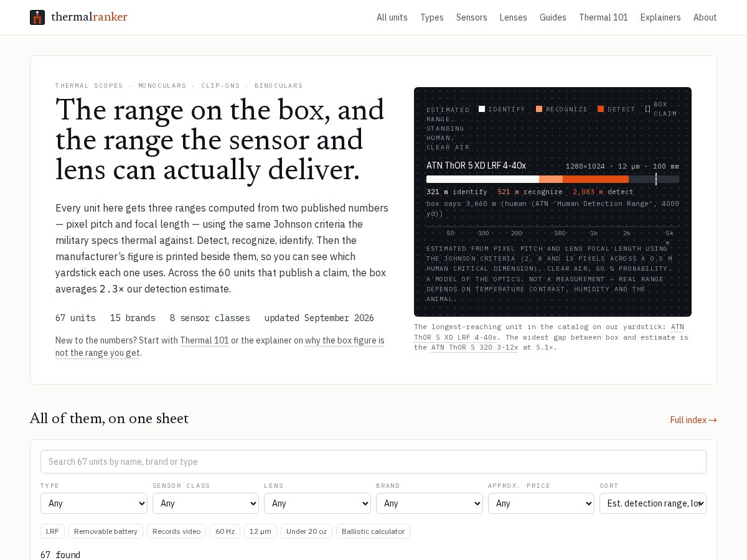Click the '15 brands' stat
Image resolution: width=747 pixels, height=560 pixels.
pyautogui.click(x=133, y=318)
